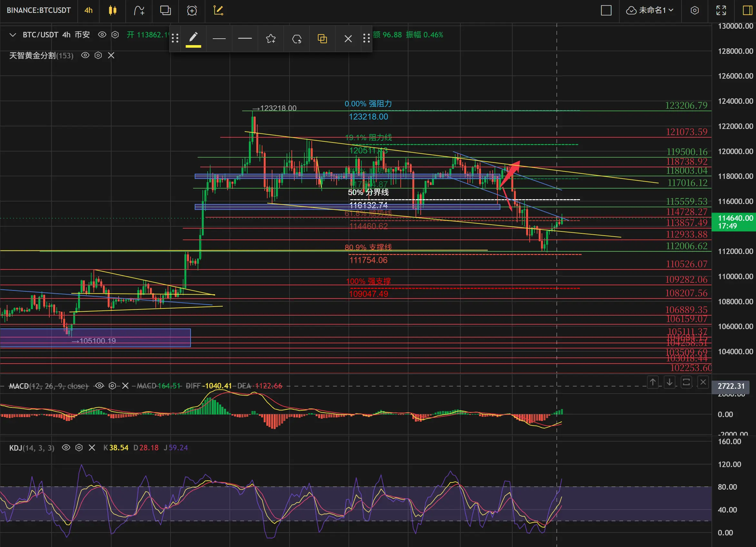The width and height of the screenshot is (756, 547).
Task: Clone the selected drawing
Action: click(x=322, y=39)
